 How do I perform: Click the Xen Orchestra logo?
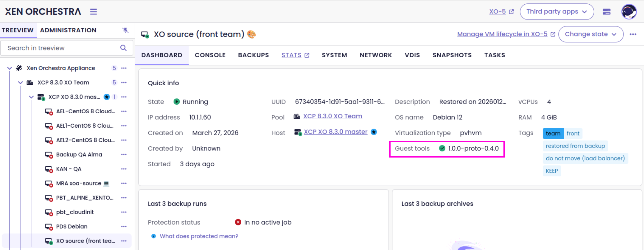tap(43, 12)
